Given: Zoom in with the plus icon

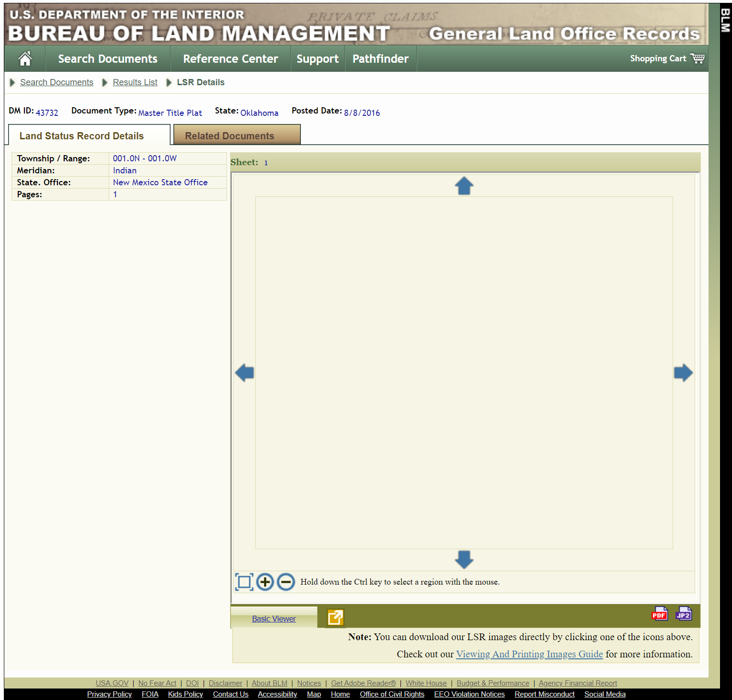Looking at the screenshot, I should pyautogui.click(x=265, y=582).
